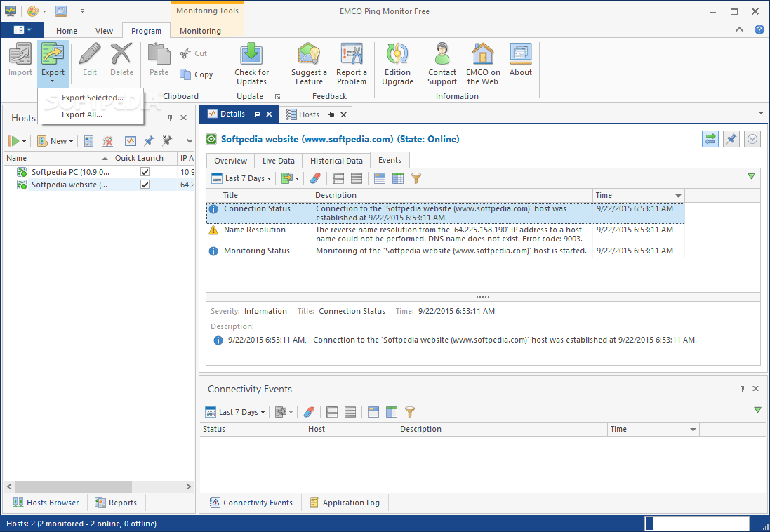Click the pin icon in Details header

tap(731, 139)
